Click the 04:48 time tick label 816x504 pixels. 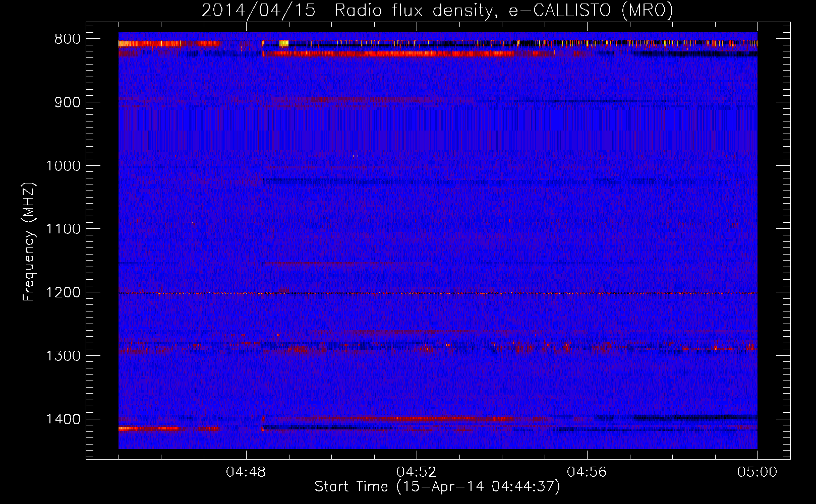(x=246, y=472)
